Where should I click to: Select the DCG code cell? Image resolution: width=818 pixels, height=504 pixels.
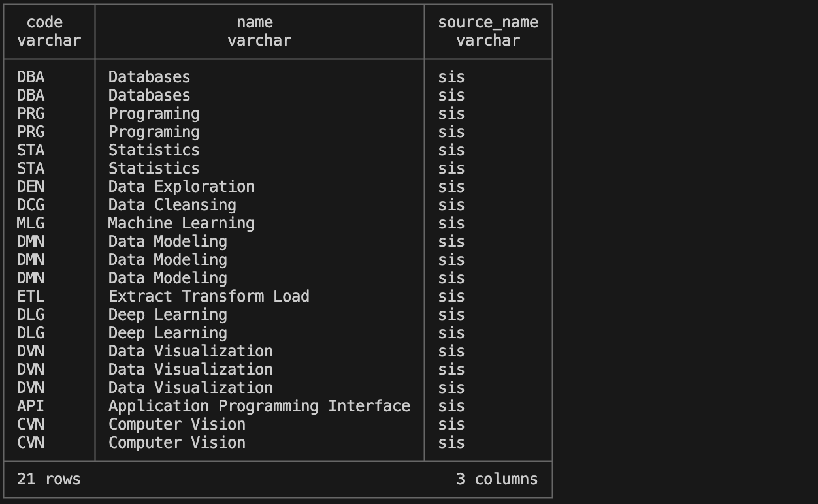31,205
